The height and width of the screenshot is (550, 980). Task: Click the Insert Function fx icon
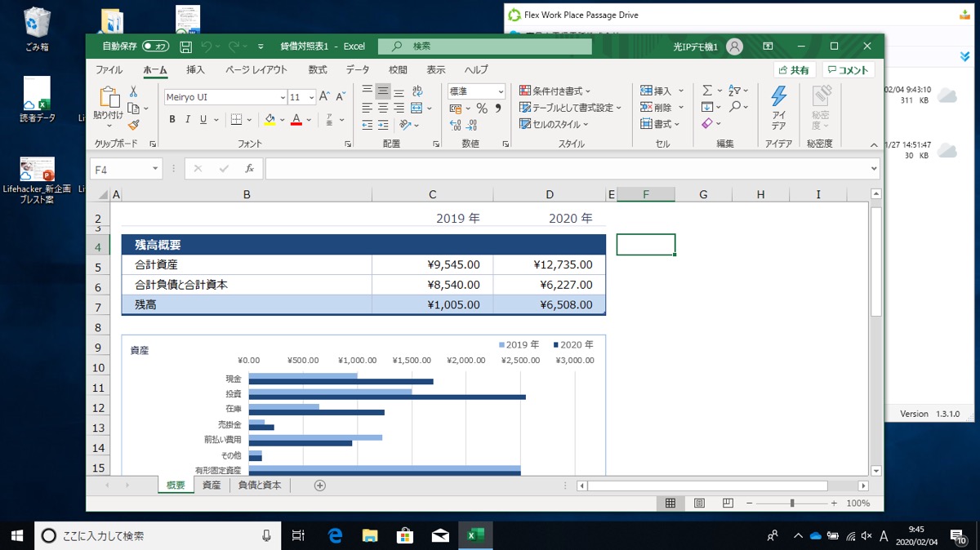coord(250,169)
